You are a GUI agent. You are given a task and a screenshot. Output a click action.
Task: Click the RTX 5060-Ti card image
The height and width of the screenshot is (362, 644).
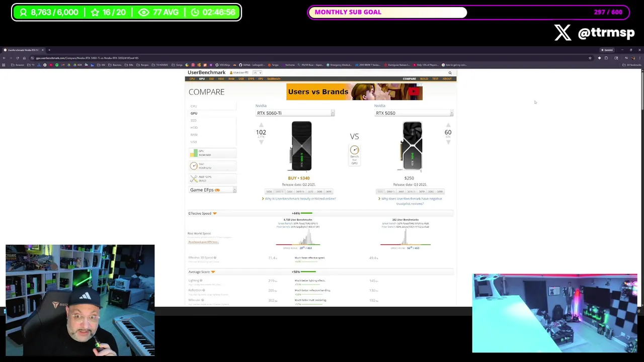pos(301,146)
